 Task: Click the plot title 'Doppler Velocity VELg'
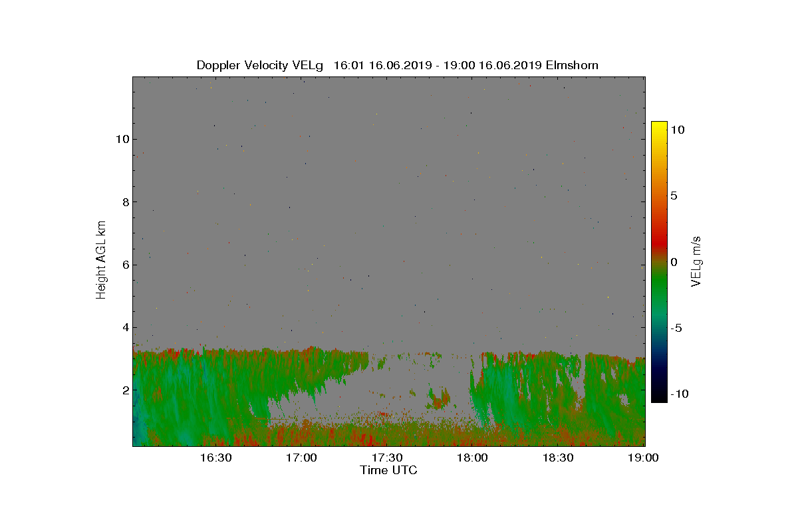click(x=259, y=65)
